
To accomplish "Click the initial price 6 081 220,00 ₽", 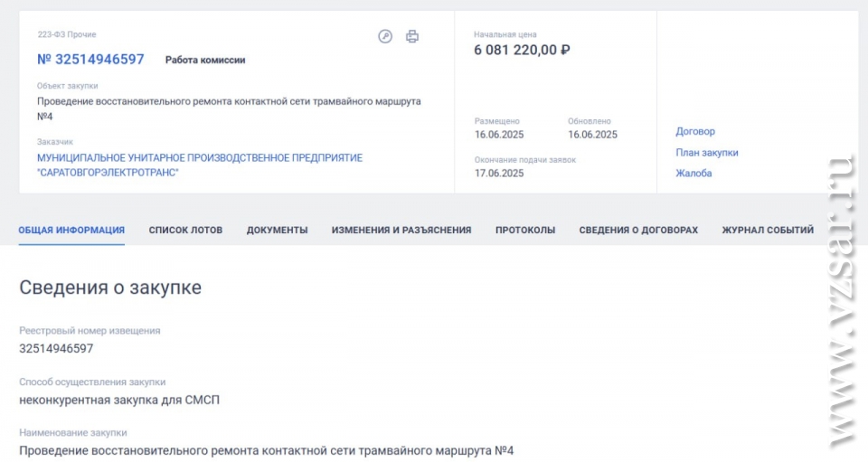I will coord(522,50).
